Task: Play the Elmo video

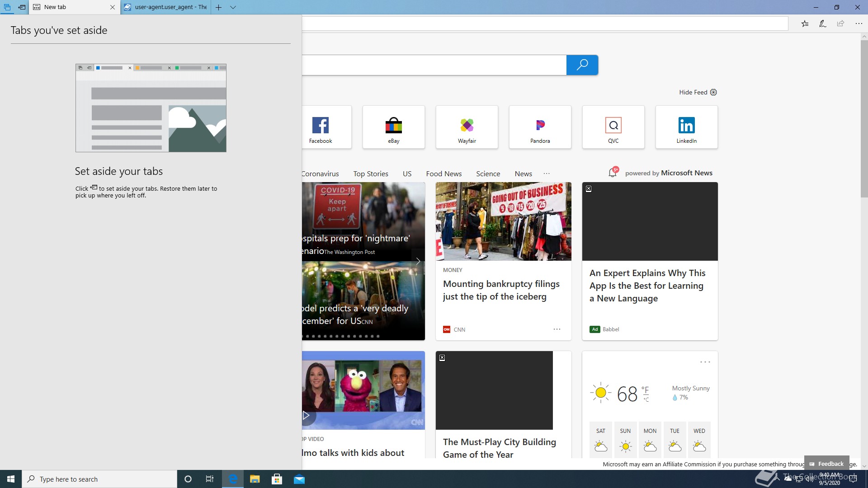Action: coord(306,415)
